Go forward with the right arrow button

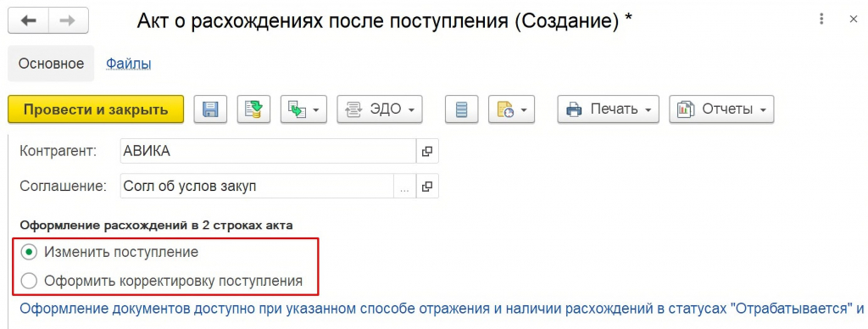coord(67,20)
